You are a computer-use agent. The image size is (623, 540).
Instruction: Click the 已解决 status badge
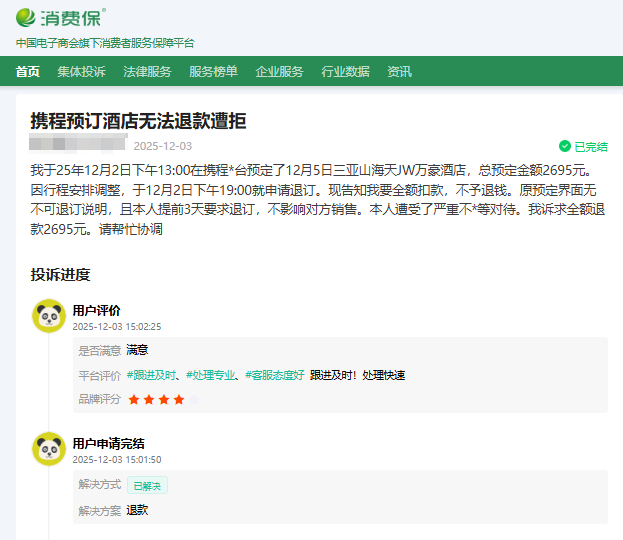coord(147,485)
